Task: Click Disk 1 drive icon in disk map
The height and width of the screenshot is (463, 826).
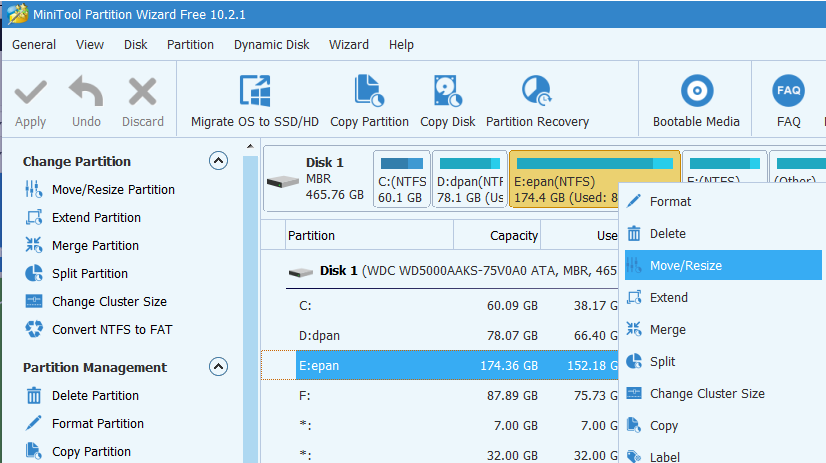Action: click(283, 182)
